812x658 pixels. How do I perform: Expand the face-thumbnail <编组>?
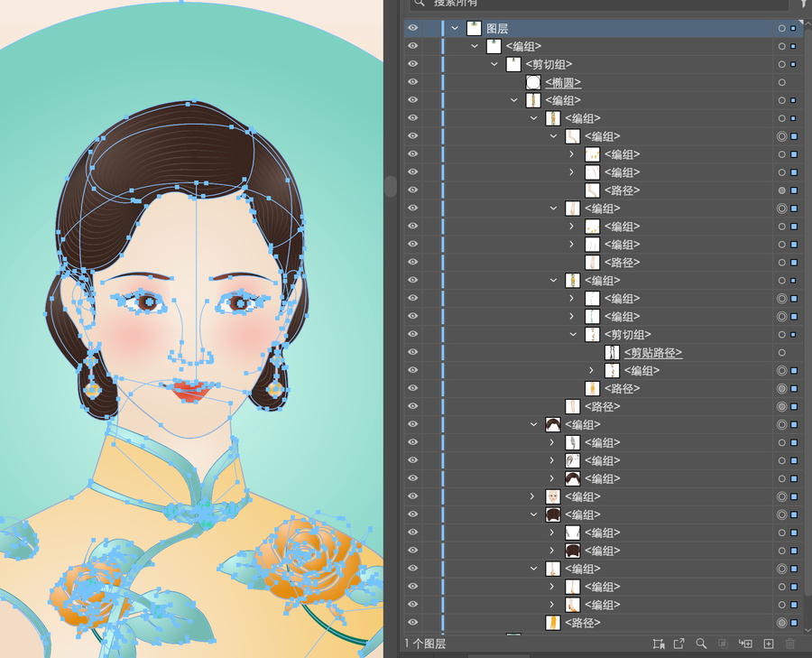click(x=532, y=496)
